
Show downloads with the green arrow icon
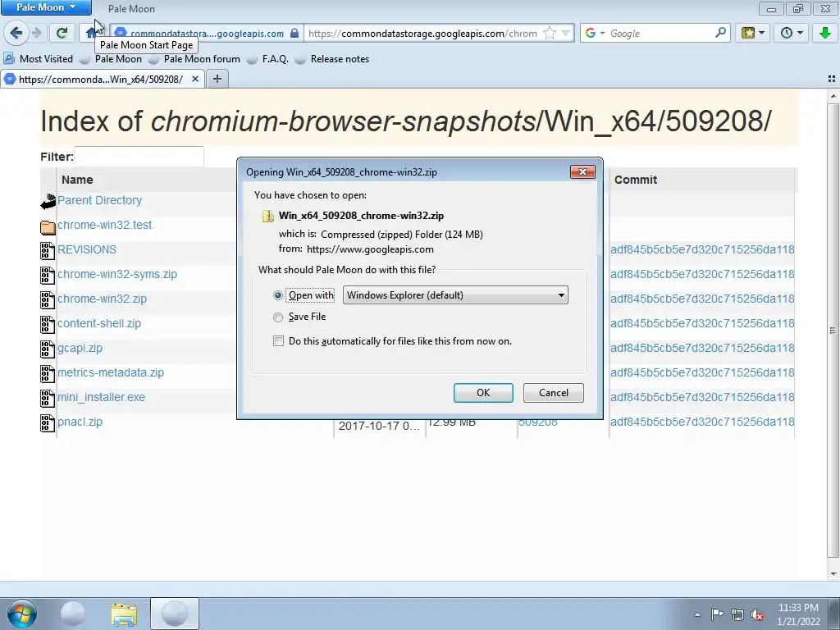825,33
